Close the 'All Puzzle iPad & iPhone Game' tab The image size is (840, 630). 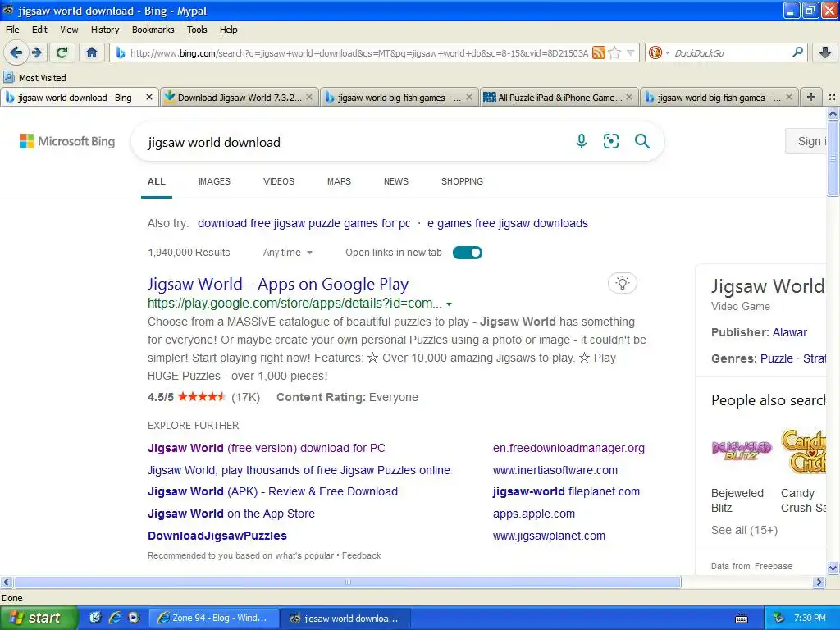629,97
